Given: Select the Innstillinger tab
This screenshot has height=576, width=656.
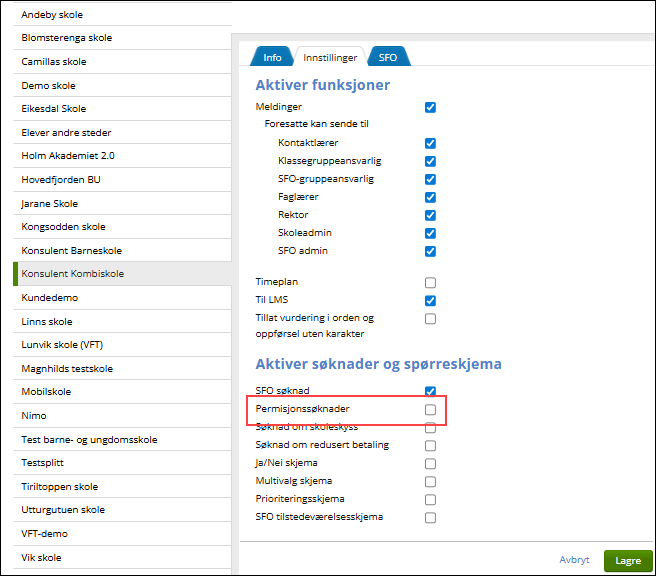Looking at the screenshot, I should pyautogui.click(x=330, y=57).
